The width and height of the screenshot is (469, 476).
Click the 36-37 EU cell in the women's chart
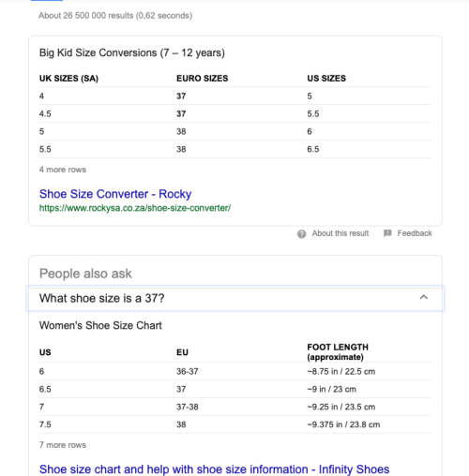coord(188,371)
